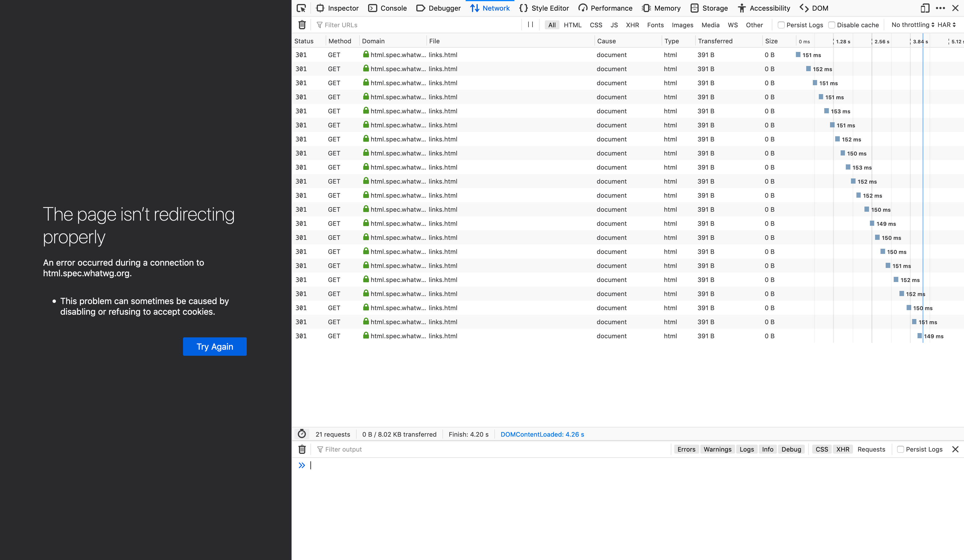964x560 pixels.
Task: Clear the console output
Action: click(302, 449)
